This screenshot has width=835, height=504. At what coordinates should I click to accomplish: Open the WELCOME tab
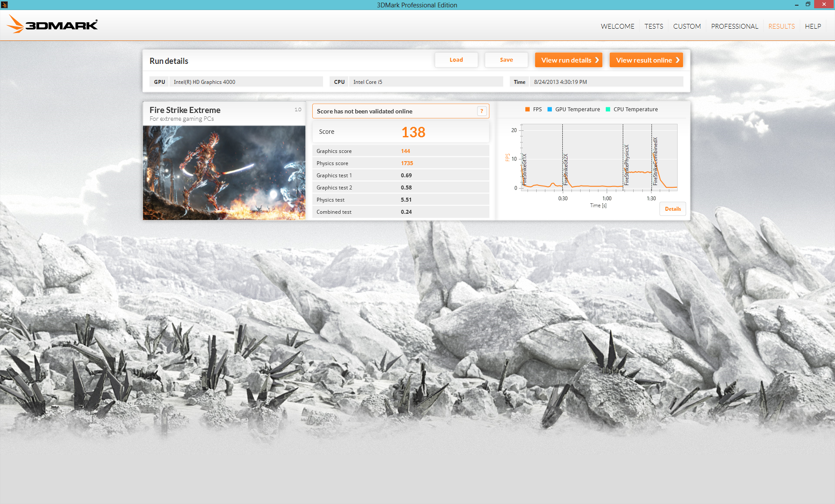pyautogui.click(x=618, y=27)
